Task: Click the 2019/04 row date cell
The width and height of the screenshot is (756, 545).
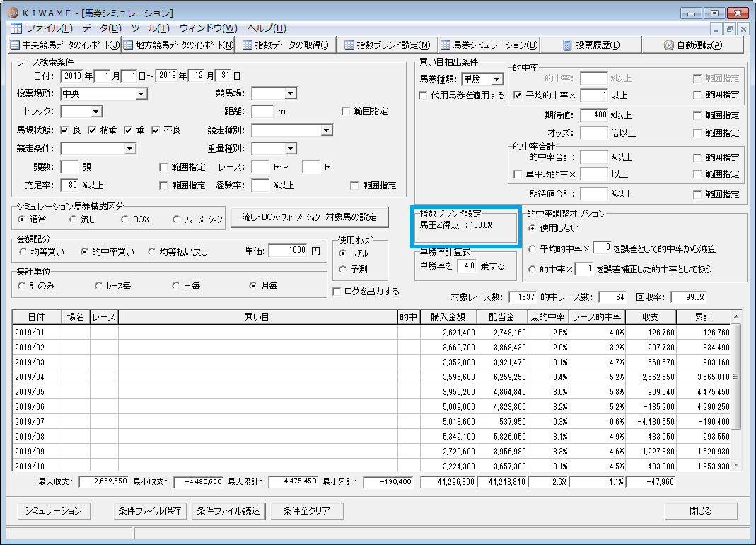Action: pos(37,377)
